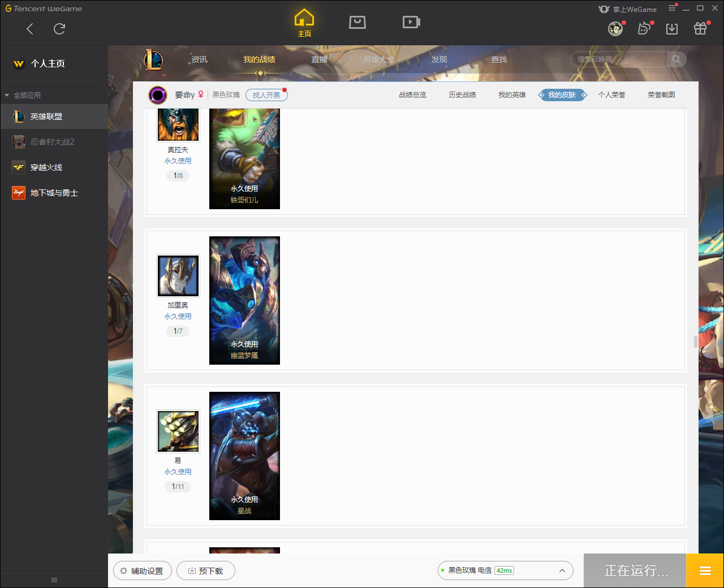This screenshot has width=724, height=588.
Task: Open the 直播 tab
Action: 319,59
